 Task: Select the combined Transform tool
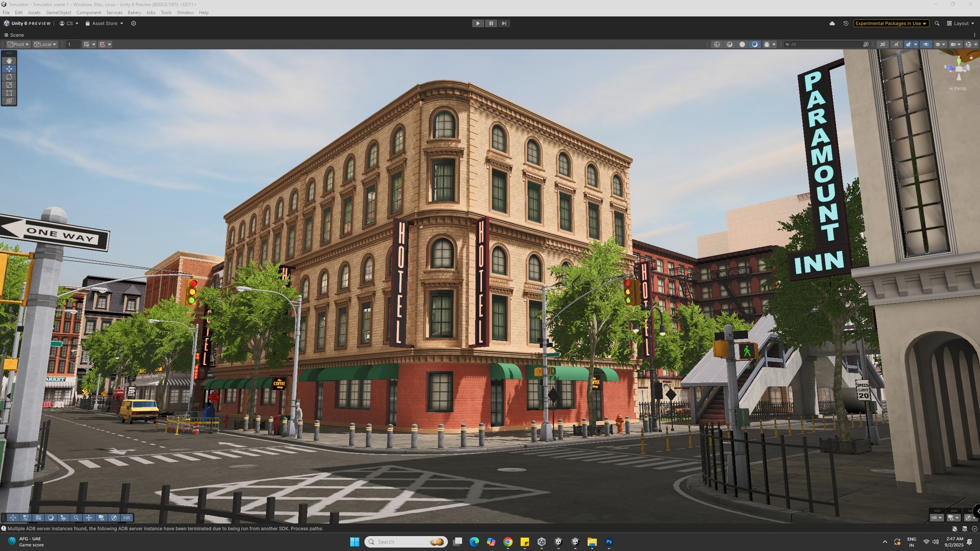[x=9, y=101]
